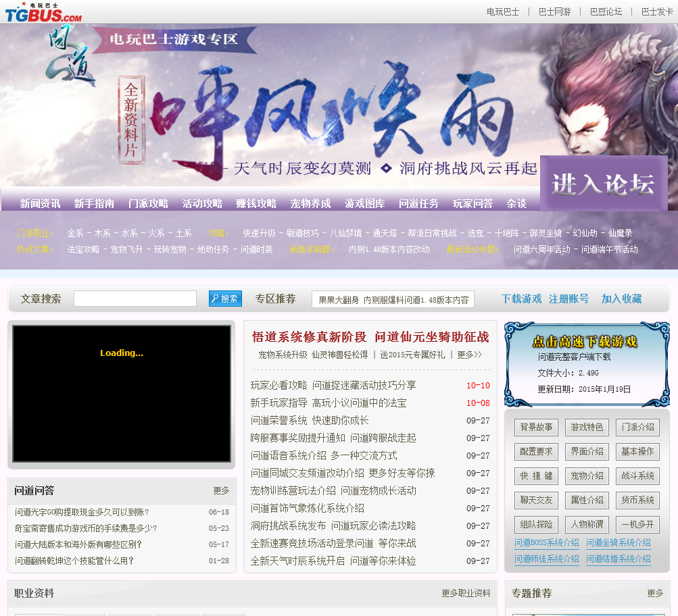Open question 问道翻转乾坤这个技能管什么用
This screenshot has width=678, height=616.
pyautogui.click(x=74, y=561)
